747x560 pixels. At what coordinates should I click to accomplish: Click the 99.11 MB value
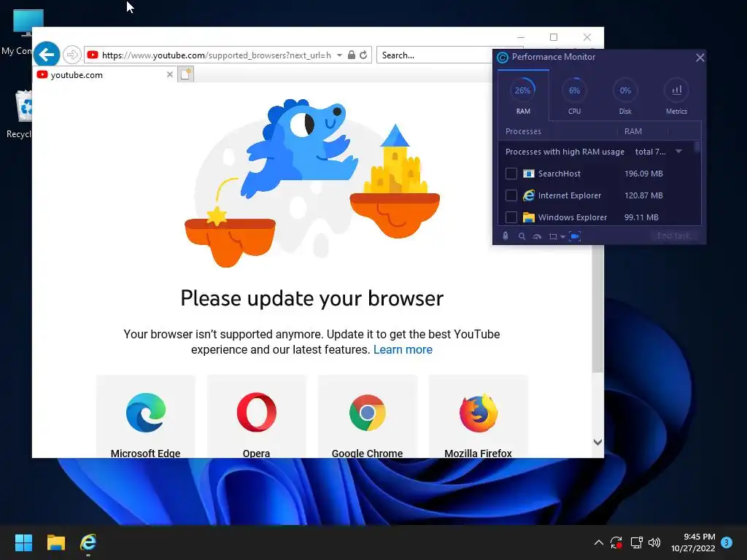pos(641,217)
